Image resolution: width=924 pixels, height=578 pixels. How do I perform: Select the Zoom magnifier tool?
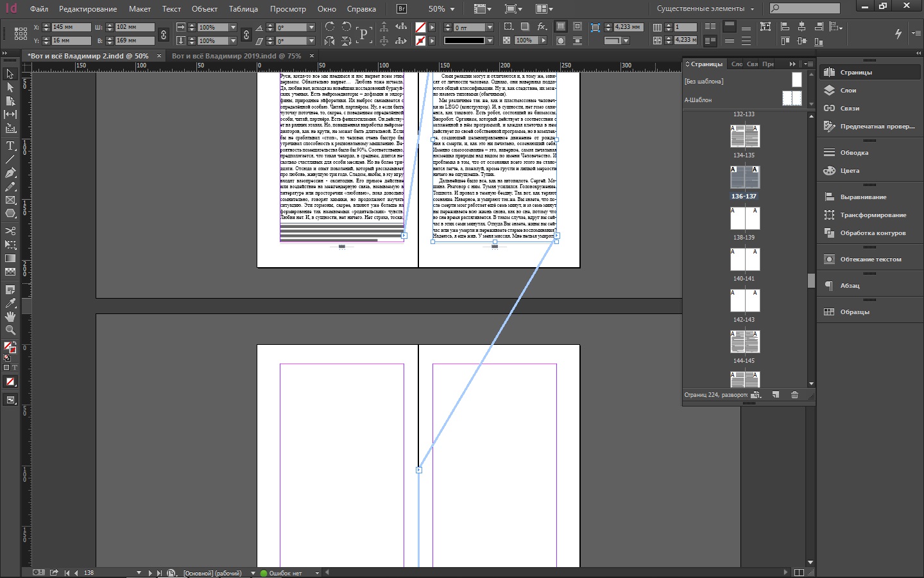[x=10, y=330]
